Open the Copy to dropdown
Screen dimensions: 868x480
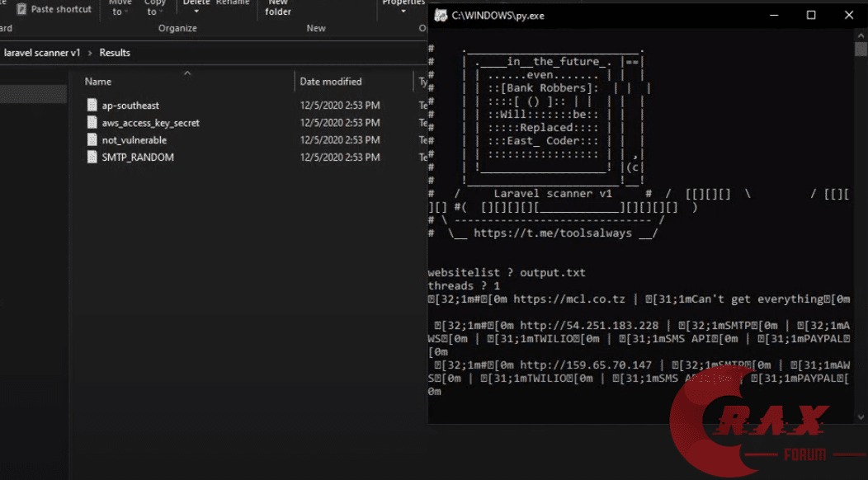(x=154, y=7)
